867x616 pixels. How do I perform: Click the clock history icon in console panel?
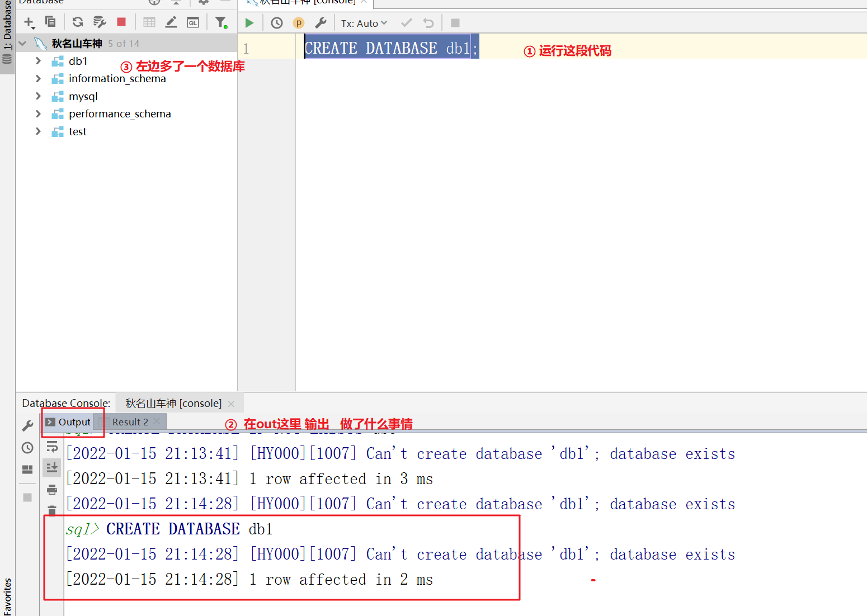pyautogui.click(x=27, y=448)
